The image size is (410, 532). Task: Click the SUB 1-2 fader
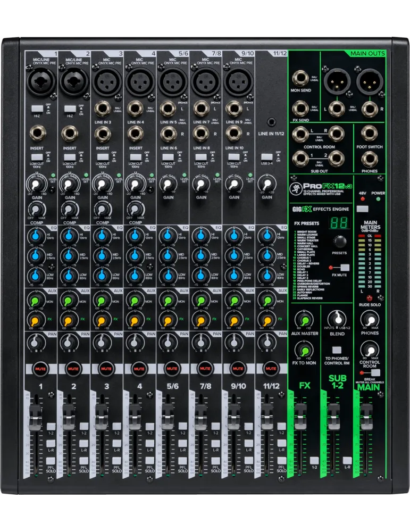tap(333, 417)
